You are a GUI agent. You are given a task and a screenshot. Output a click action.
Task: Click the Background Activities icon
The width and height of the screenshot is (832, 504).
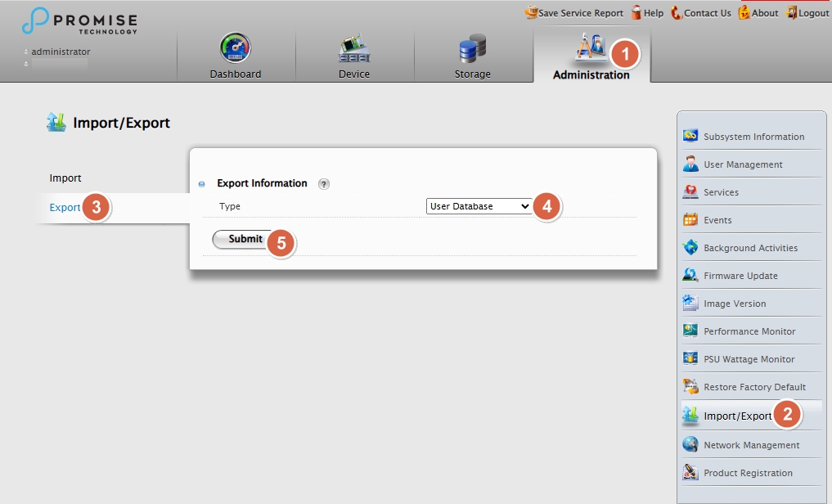click(690, 248)
